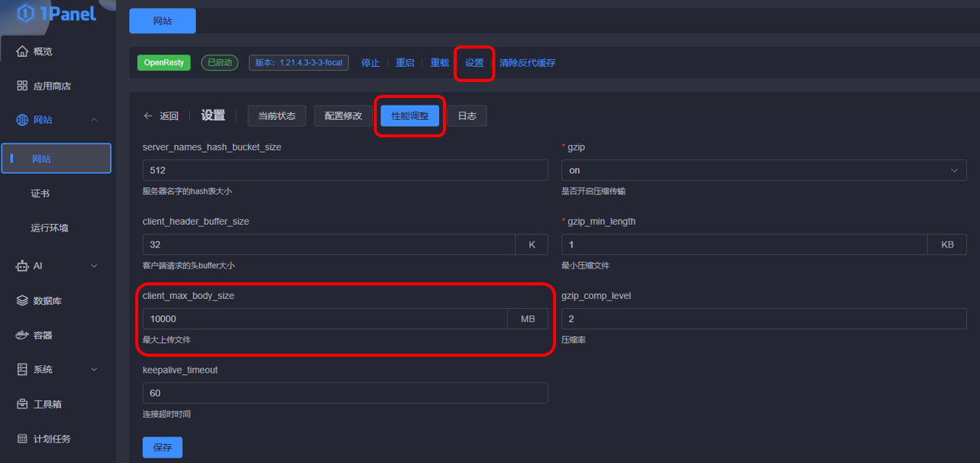Select the 网站 top tab
Image resolution: width=980 pixels, height=463 pixels.
(163, 21)
